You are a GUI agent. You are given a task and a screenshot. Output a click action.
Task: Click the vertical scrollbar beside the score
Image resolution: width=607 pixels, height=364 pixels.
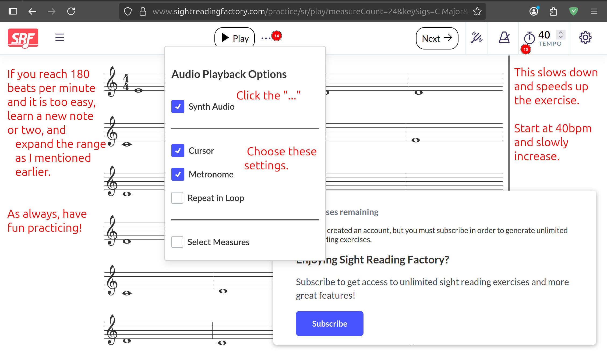point(509,123)
